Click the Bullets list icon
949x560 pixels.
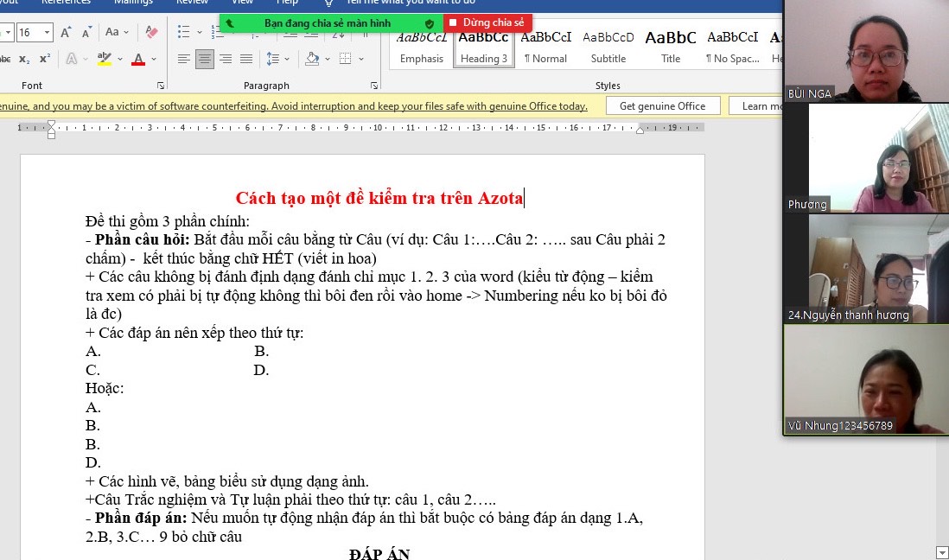pyautogui.click(x=183, y=32)
